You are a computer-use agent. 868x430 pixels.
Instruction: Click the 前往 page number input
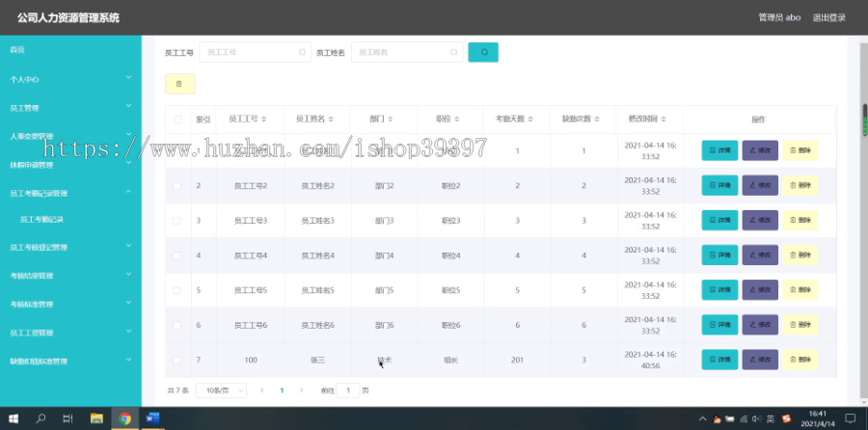click(348, 390)
